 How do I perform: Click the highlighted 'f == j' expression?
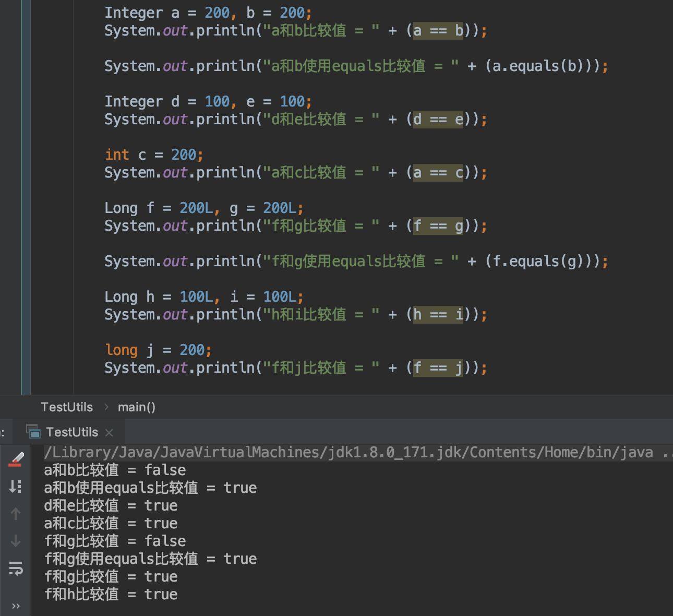[438, 368]
